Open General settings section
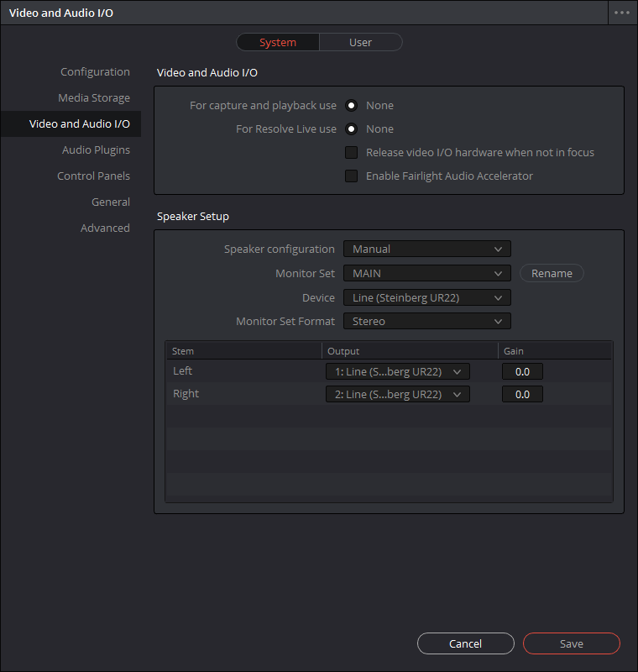638x672 pixels. 111,202
